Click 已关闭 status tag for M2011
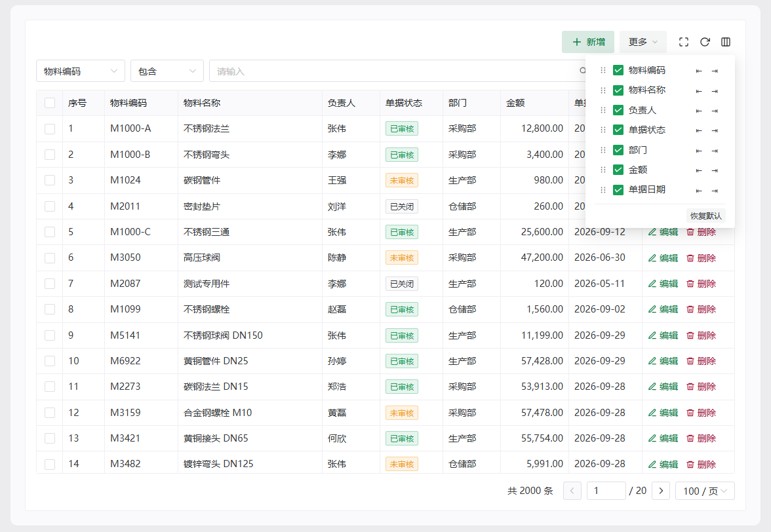771x532 pixels. (402, 206)
